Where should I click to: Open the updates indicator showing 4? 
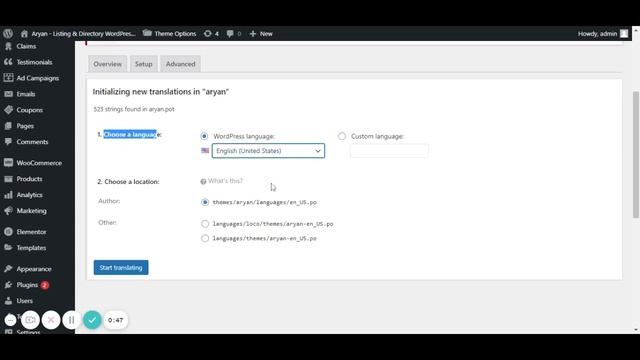(211, 33)
